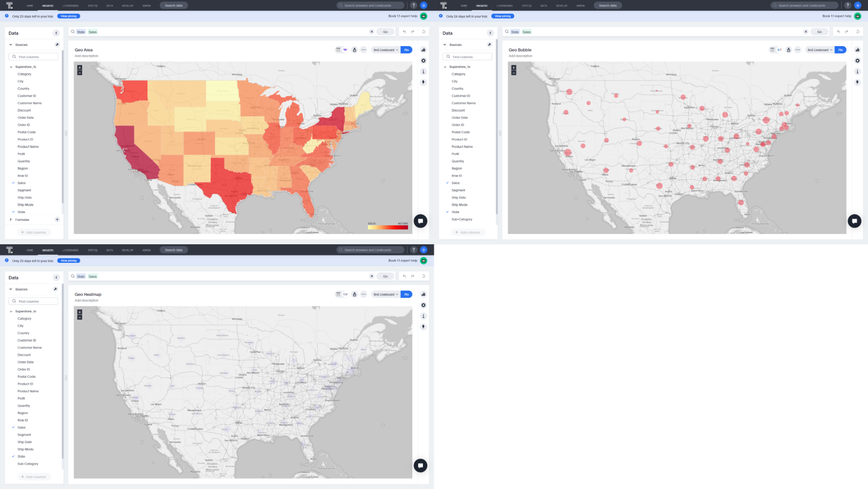This screenshot has width=868, height=489.
Task: Open chart settings gear in Geo Heatmap window
Action: [423, 305]
